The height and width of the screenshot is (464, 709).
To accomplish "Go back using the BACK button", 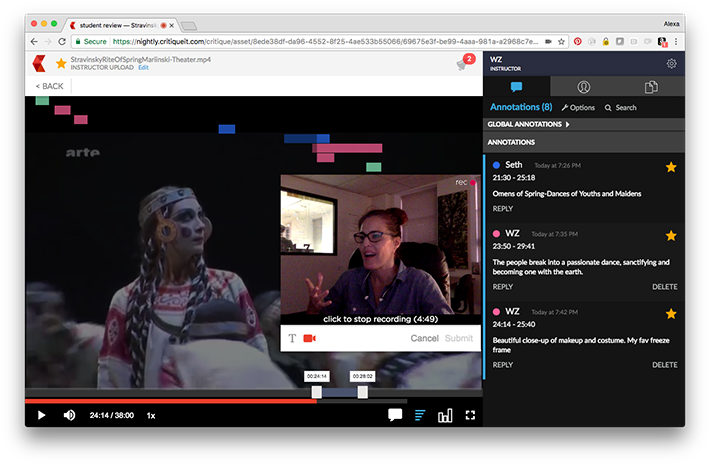I will [x=49, y=86].
